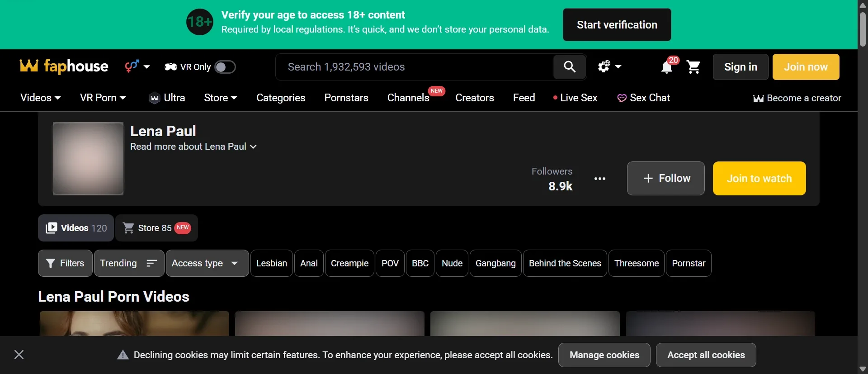This screenshot has width=868, height=374.
Task: Go to Categories
Action: [281, 98]
